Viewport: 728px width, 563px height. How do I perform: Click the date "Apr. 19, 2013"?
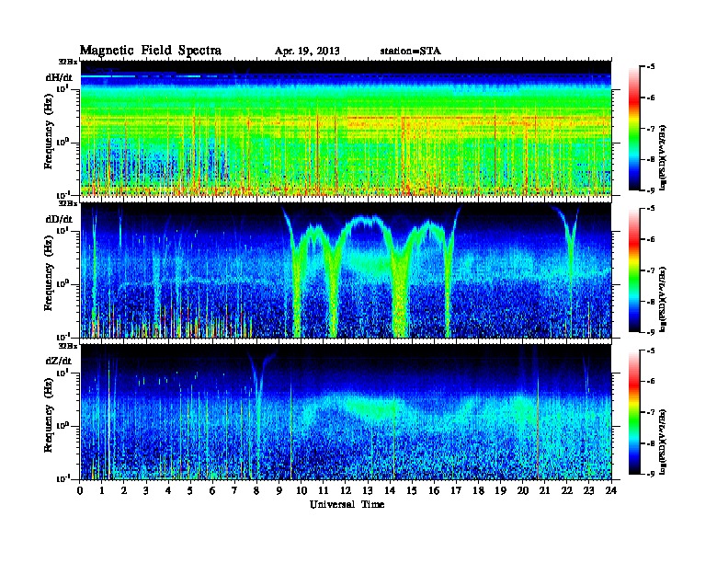click(307, 52)
